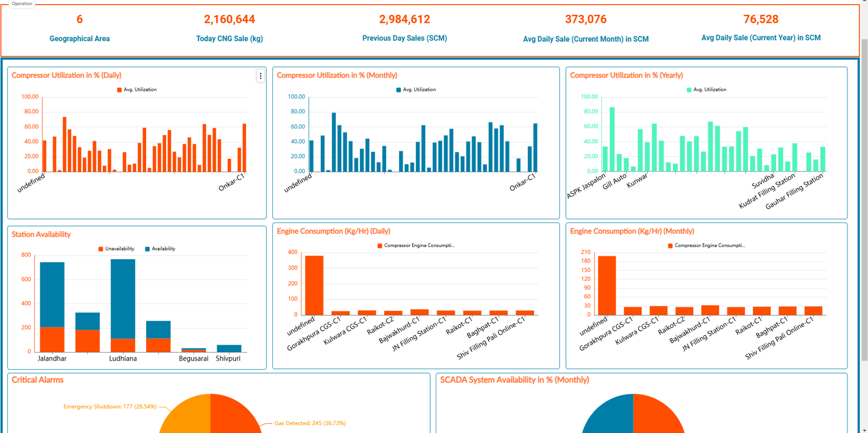Viewport: 868px width, 433px height.
Task: Select the blue Availability segment of Ludhiana bar
Action: (123, 299)
